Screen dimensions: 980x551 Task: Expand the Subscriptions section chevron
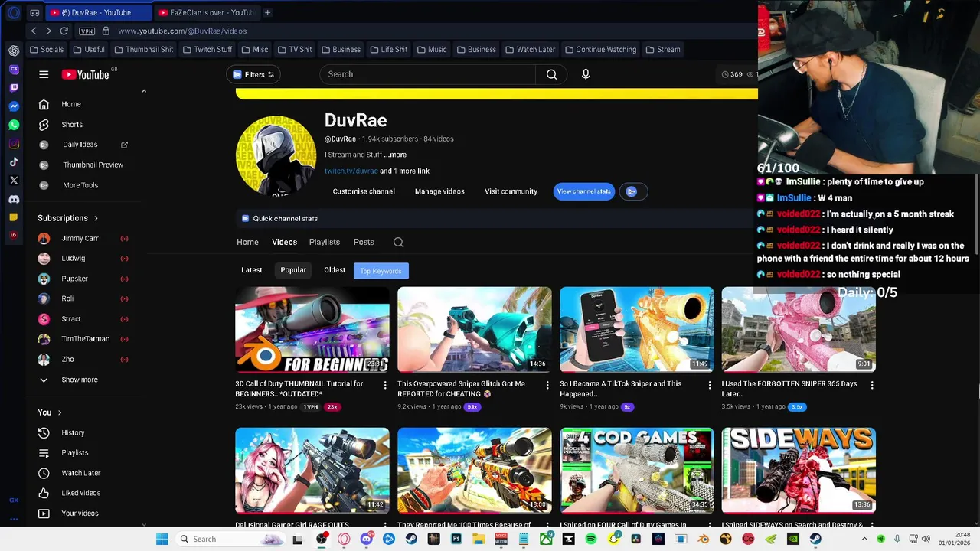pos(96,218)
